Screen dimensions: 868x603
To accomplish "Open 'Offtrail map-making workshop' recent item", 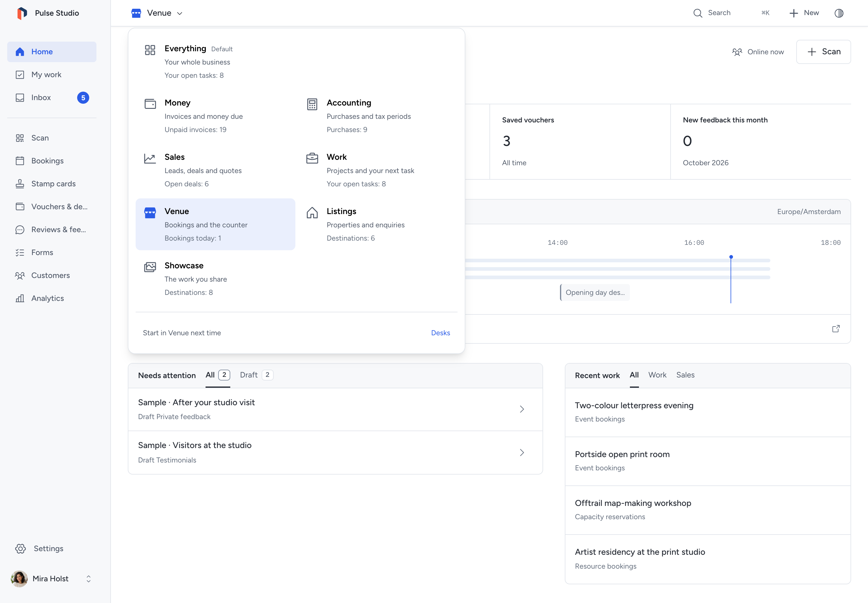I will tap(707, 510).
